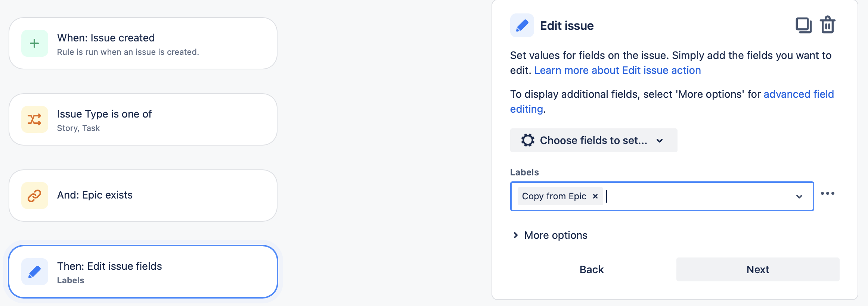Click the orange link Epic icon
This screenshot has width=868, height=306.
[x=34, y=196]
